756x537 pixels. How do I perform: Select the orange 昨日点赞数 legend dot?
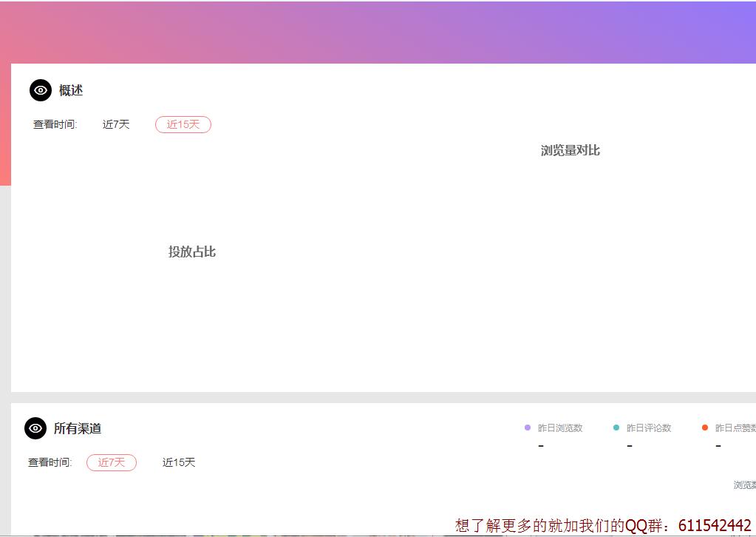[704, 428]
